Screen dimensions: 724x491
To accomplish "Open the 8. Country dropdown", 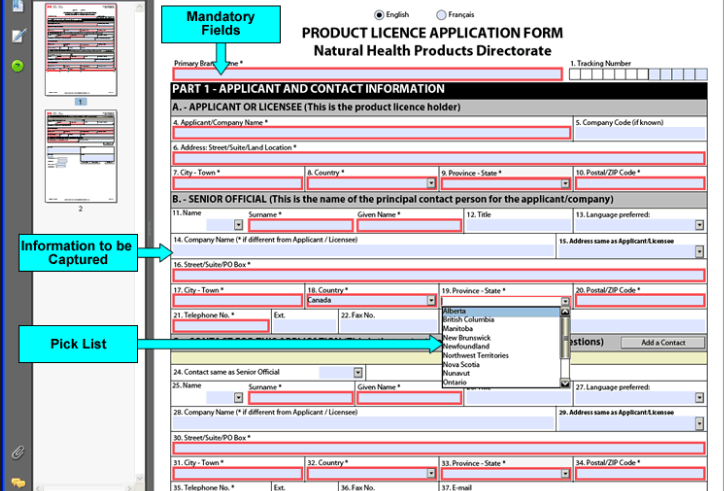I will (x=431, y=183).
